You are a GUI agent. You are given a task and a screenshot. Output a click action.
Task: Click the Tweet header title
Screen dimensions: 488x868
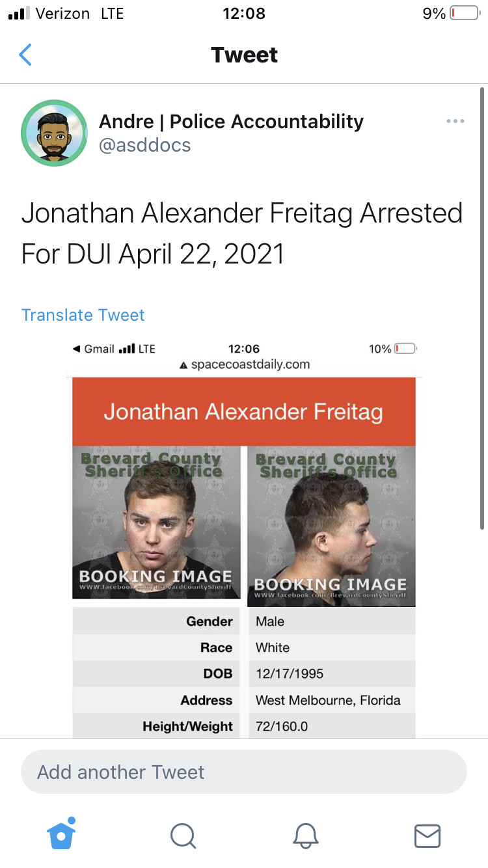click(244, 55)
